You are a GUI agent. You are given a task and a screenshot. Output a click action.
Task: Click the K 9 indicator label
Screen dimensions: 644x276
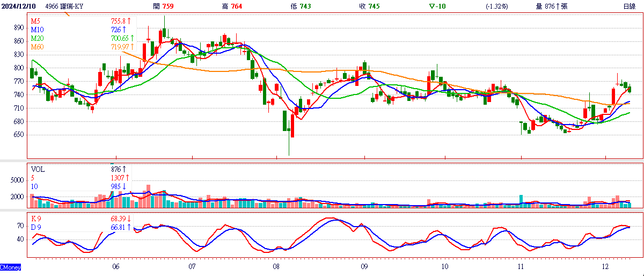tap(36, 219)
